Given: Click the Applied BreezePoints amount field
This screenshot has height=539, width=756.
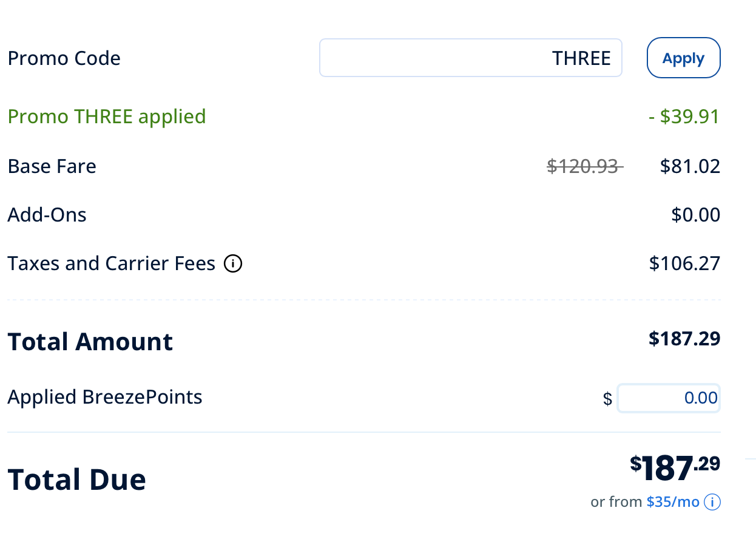Looking at the screenshot, I should coord(668,398).
